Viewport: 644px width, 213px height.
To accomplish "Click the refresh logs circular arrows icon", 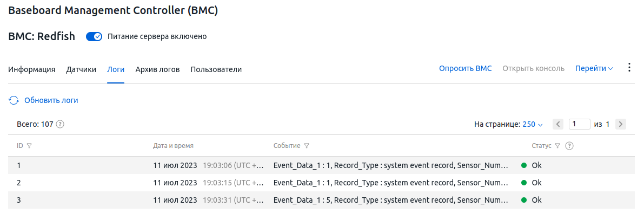I will click(14, 100).
